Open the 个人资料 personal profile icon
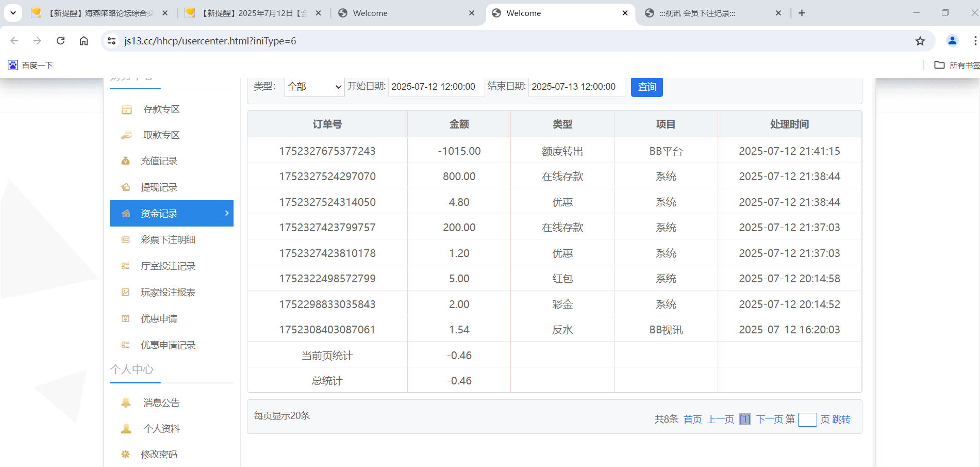The height and width of the screenshot is (467, 980). click(125, 428)
